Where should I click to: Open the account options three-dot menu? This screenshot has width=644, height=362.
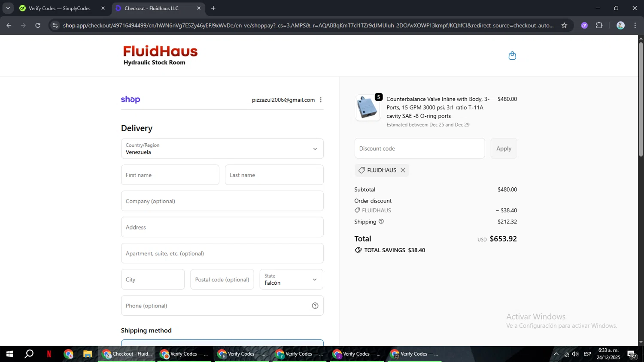coord(321,100)
